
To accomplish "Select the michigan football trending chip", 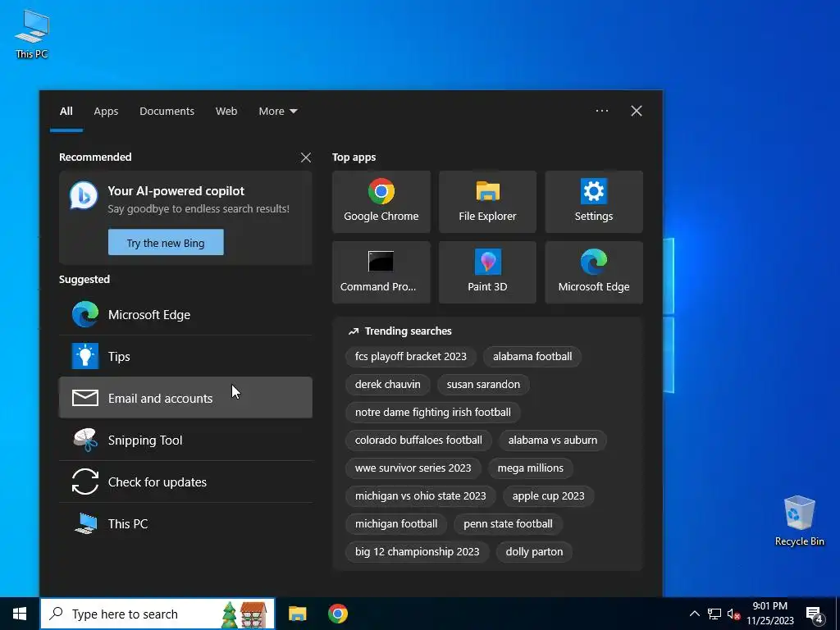I will click(x=396, y=523).
